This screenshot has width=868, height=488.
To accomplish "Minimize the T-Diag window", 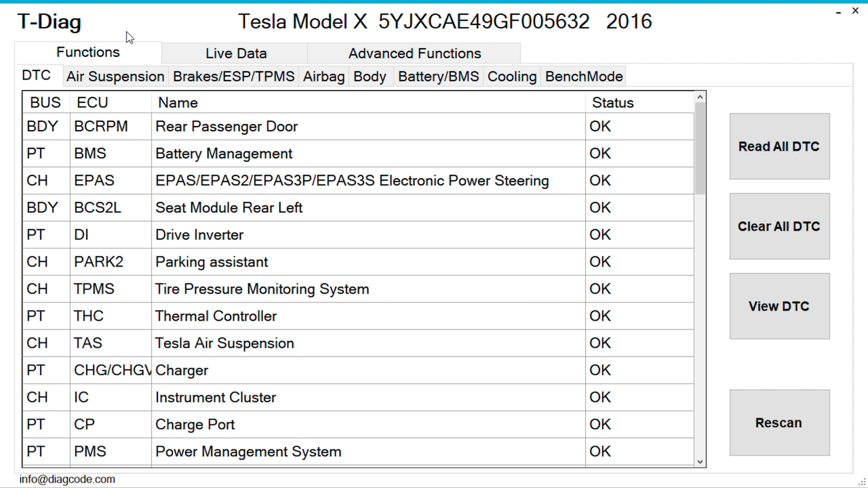I will coord(838,12).
